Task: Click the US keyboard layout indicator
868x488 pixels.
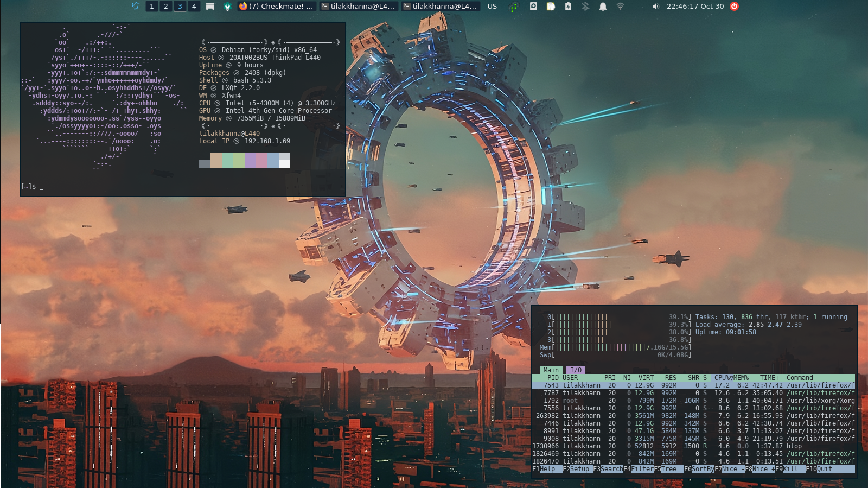Action: (492, 7)
